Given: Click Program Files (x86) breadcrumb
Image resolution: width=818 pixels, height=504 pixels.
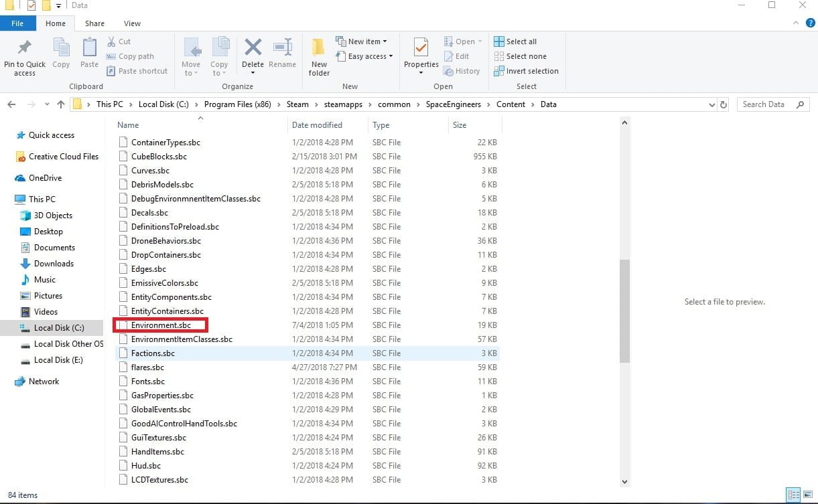Looking at the screenshot, I should click(238, 104).
